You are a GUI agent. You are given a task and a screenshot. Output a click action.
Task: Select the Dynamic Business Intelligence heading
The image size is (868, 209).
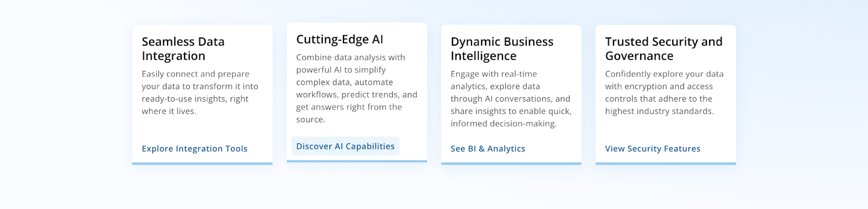coord(502,49)
